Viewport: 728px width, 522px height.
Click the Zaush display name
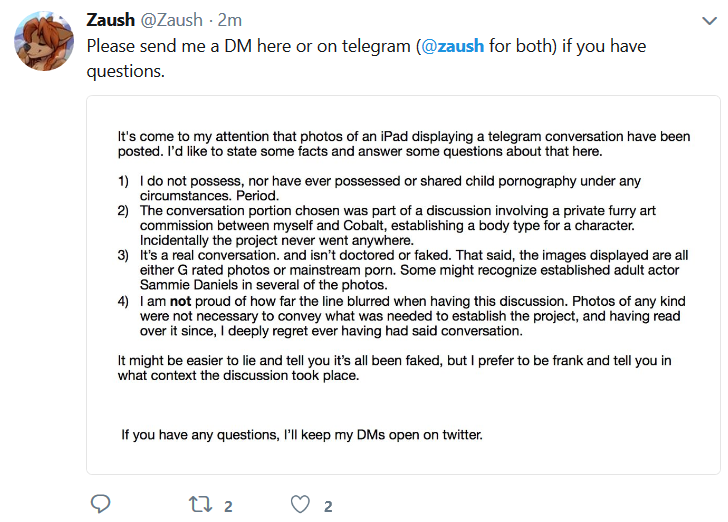click(x=110, y=20)
